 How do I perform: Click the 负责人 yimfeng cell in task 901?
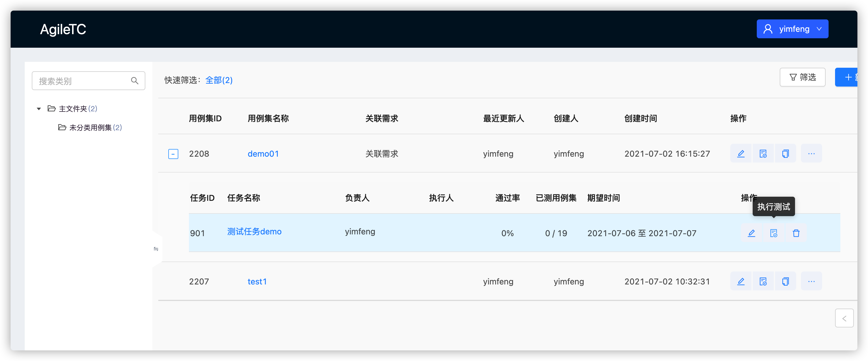(360, 231)
